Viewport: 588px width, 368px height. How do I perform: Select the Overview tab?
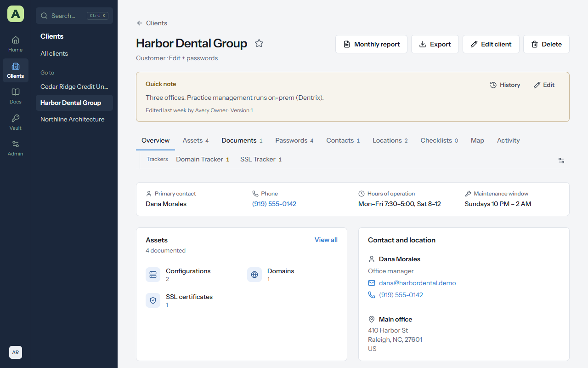155,140
